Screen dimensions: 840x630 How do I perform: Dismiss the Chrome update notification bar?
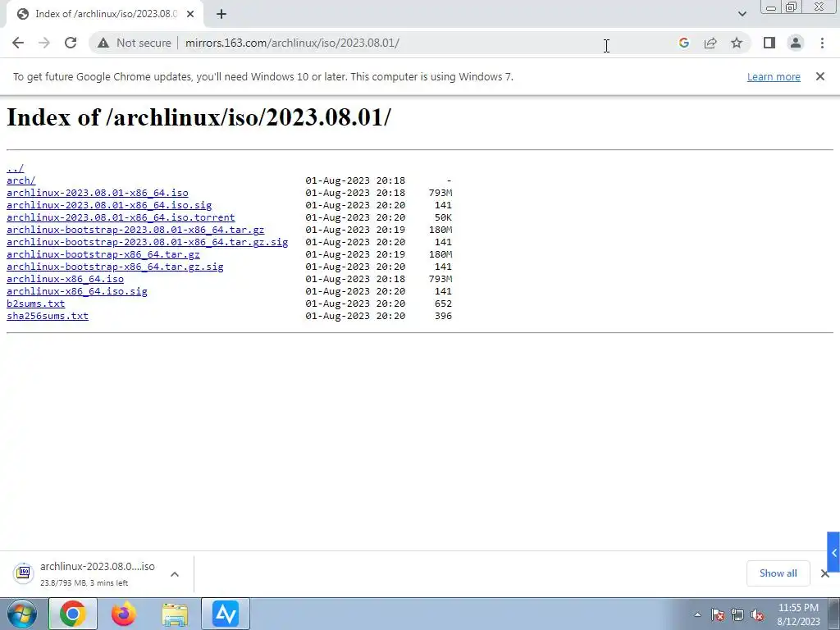coord(819,76)
